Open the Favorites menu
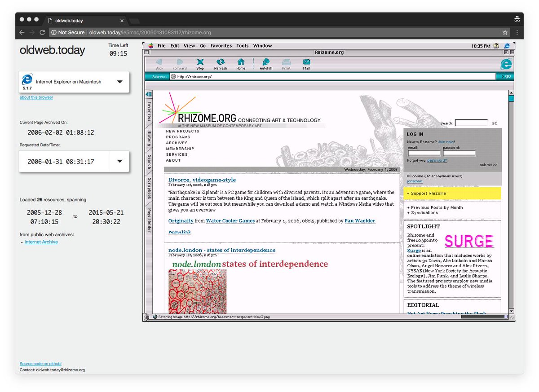Viewport: 539px width, 392px height. point(221,45)
